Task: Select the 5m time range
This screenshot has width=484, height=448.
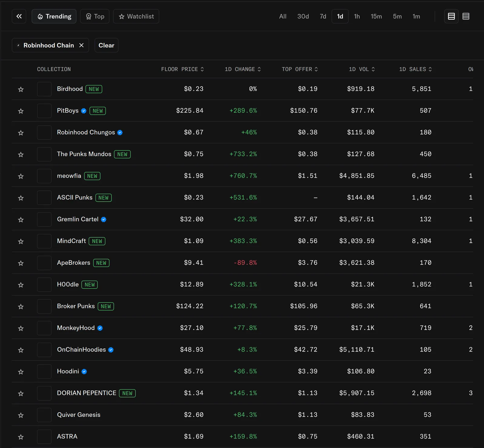Action: pos(397,16)
